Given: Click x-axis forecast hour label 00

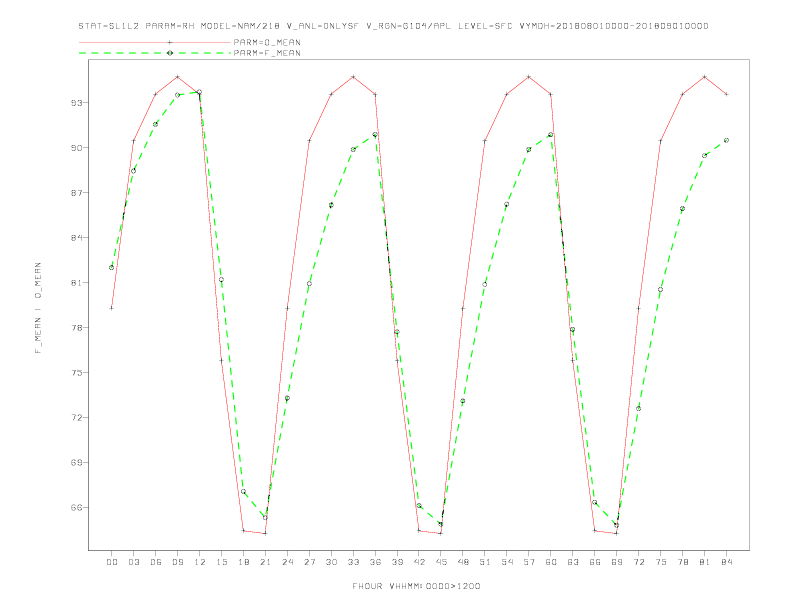Looking at the screenshot, I should coord(112,562).
